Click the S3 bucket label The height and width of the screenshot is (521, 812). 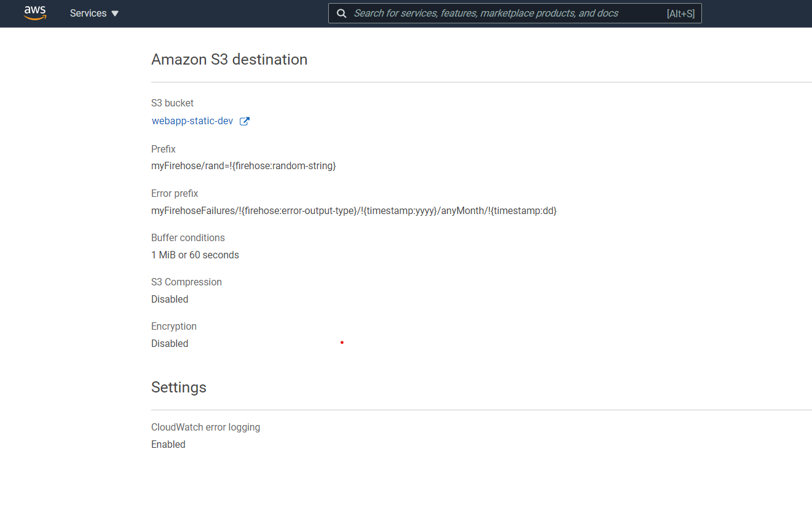pos(173,103)
